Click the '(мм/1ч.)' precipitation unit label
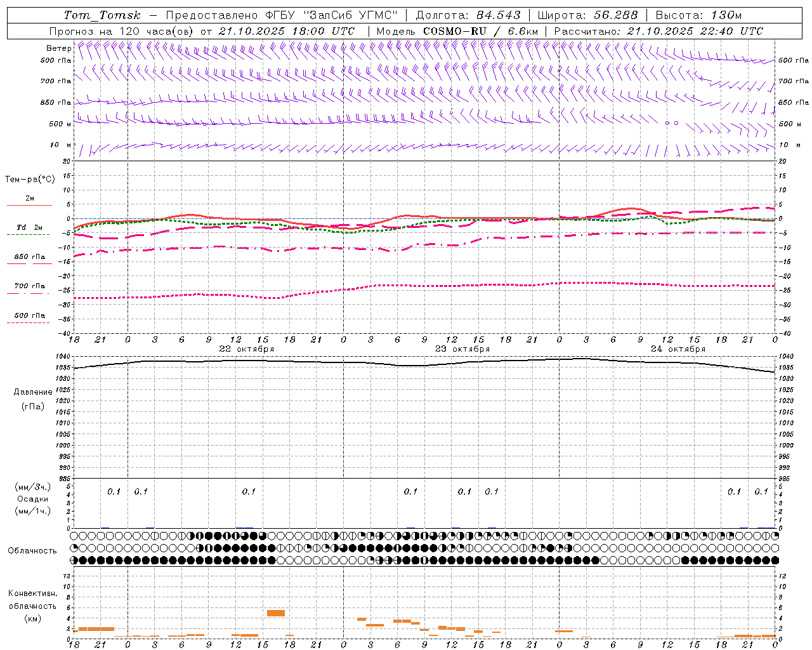 33,511
